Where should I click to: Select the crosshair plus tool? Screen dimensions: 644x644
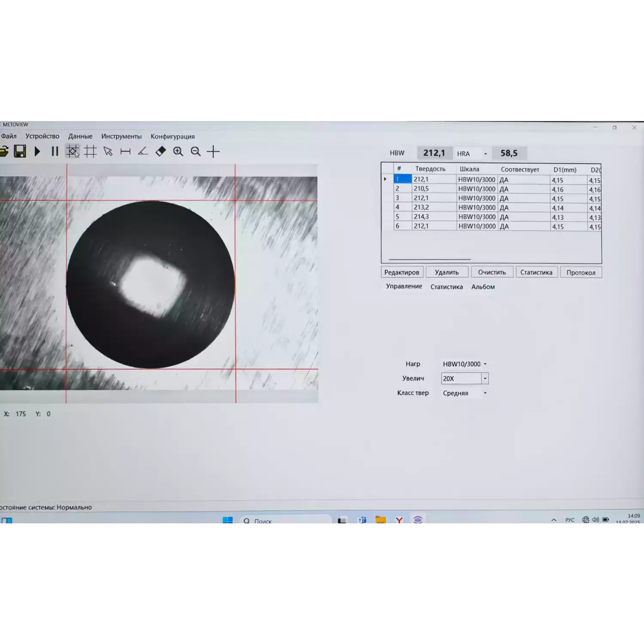[x=213, y=152]
